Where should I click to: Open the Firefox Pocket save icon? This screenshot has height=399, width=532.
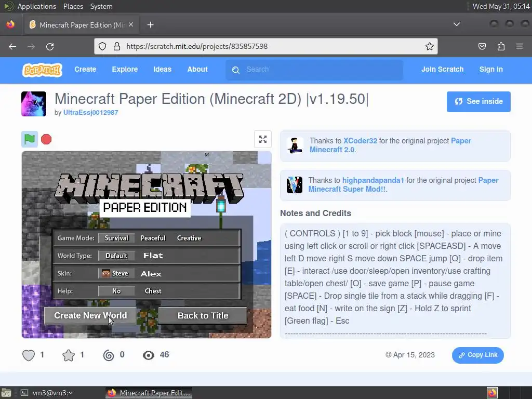coord(482,46)
